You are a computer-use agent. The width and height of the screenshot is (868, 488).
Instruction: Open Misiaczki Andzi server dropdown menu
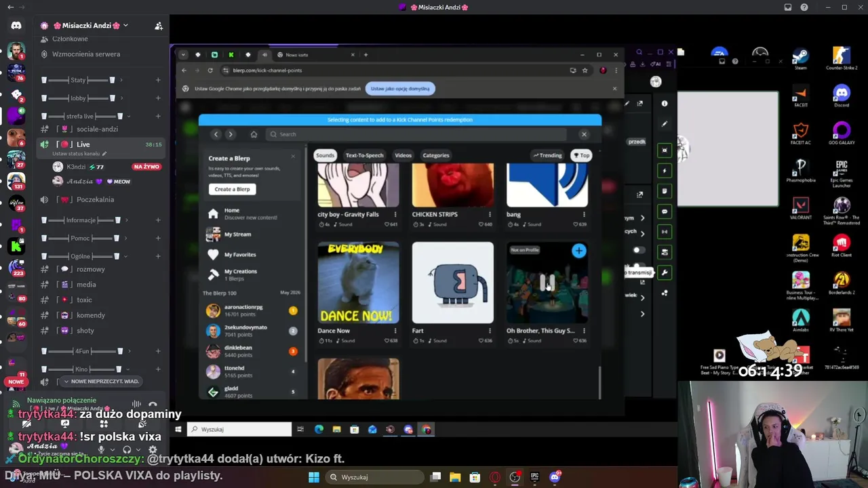coord(91,26)
